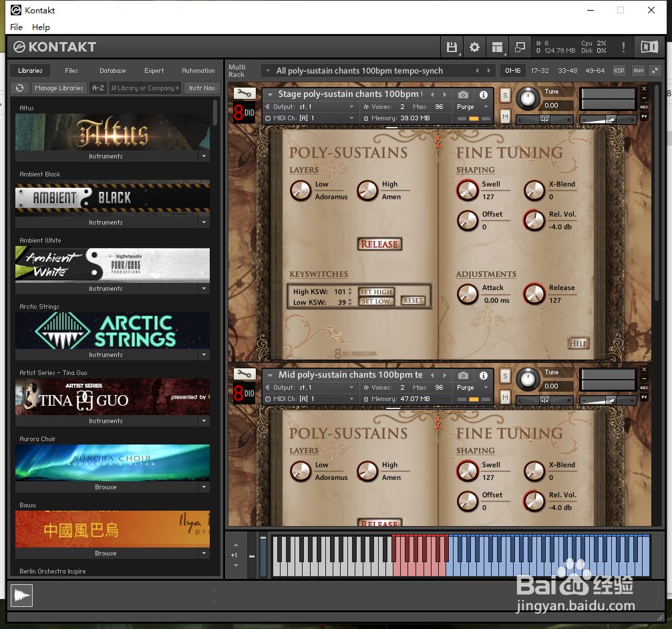Select rack page 17-32

[540, 71]
